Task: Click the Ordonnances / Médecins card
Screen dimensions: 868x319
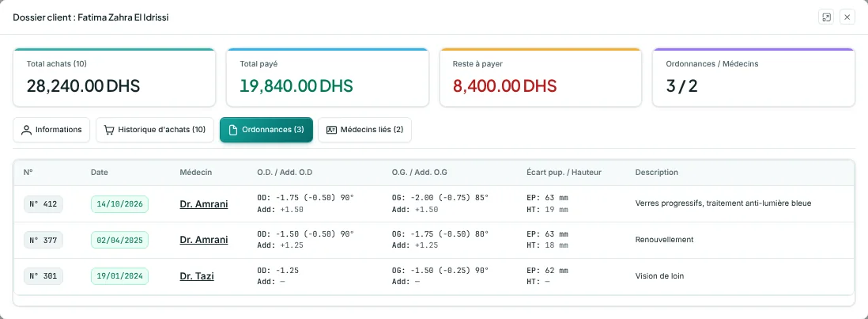Action: click(753, 77)
